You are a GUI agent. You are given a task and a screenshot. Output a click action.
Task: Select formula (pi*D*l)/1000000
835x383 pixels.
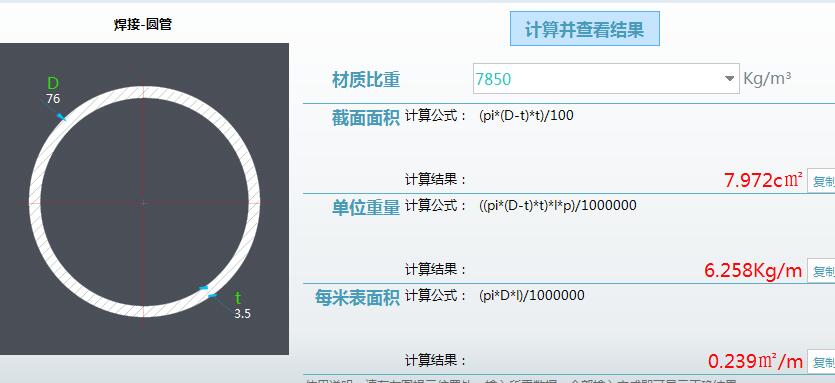pos(531,295)
